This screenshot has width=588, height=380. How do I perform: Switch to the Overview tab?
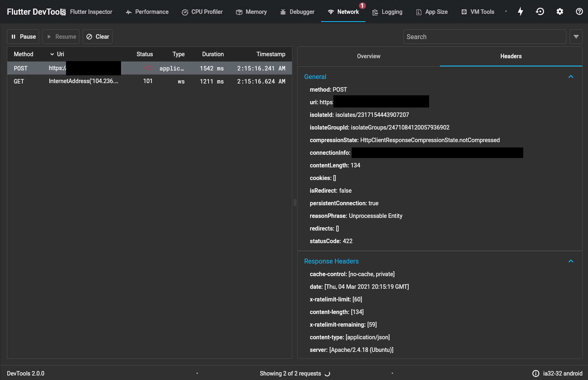(368, 56)
